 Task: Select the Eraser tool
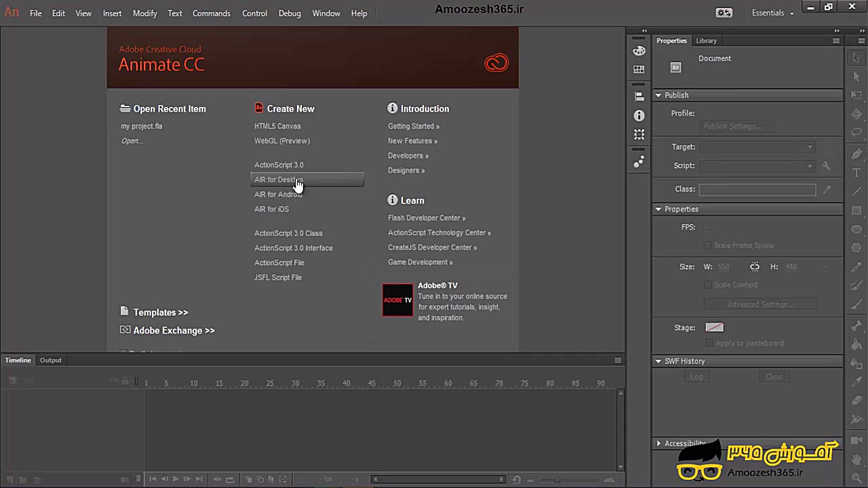point(856,401)
